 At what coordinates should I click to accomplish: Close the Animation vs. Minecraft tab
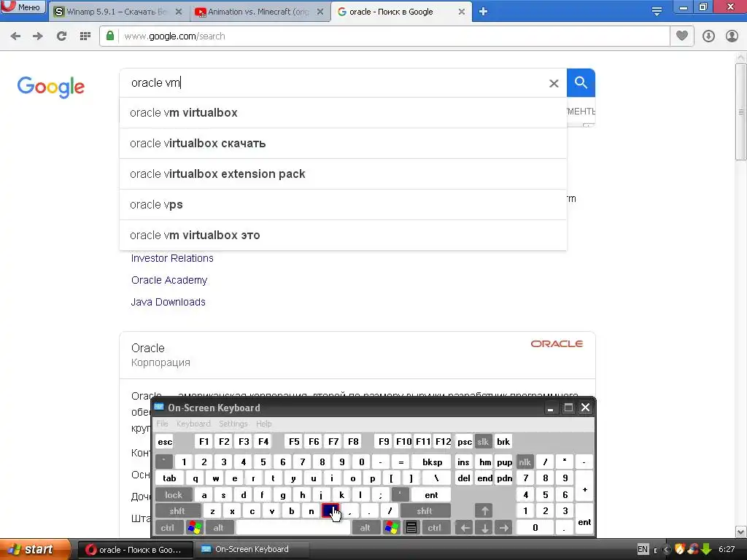321,12
